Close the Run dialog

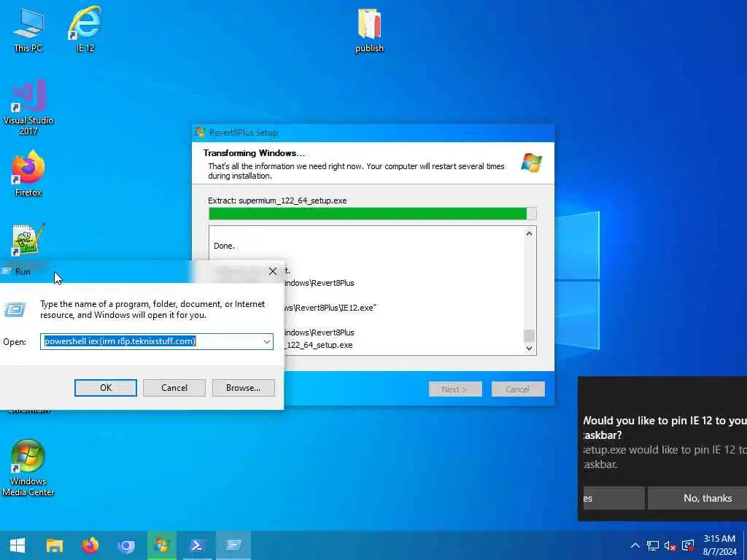273,271
